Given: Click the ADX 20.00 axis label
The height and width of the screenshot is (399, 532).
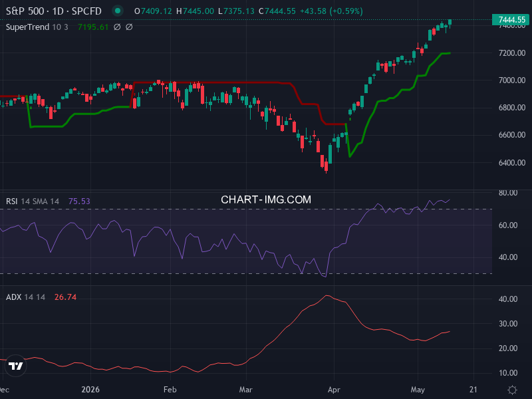Looking at the screenshot, I should [x=508, y=348].
